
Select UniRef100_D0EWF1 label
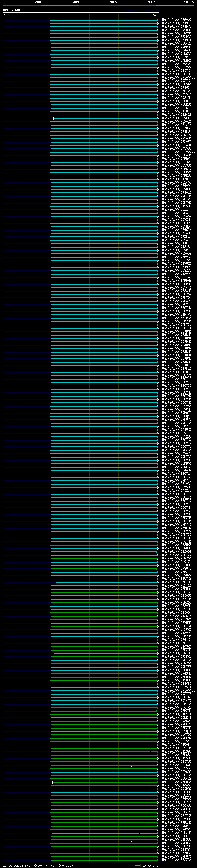176,101
